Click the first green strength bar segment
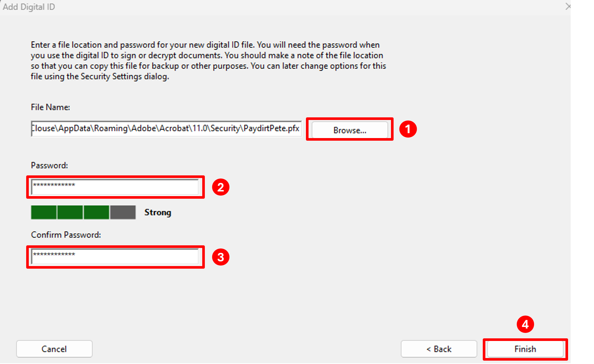The height and width of the screenshot is (364, 594). 44,212
